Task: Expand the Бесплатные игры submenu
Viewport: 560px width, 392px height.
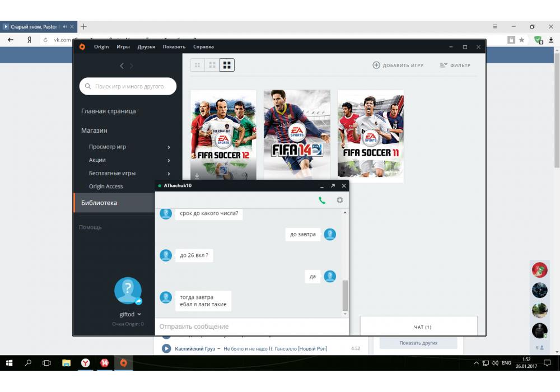Action: coord(169,174)
